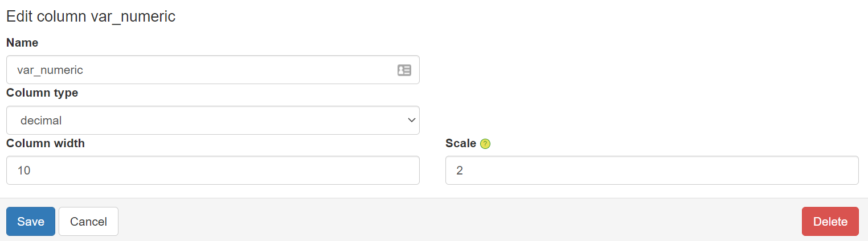Click the Cancel button

(88, 221)
